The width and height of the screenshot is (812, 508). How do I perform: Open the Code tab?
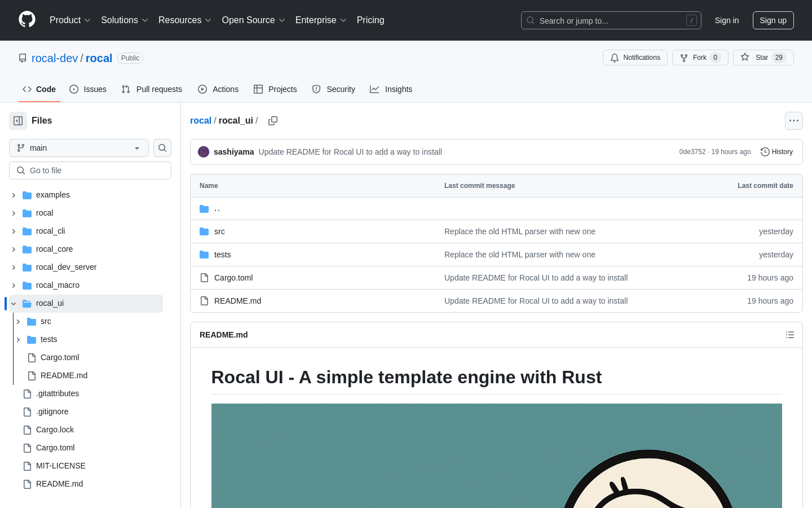[x=39, y=89]
